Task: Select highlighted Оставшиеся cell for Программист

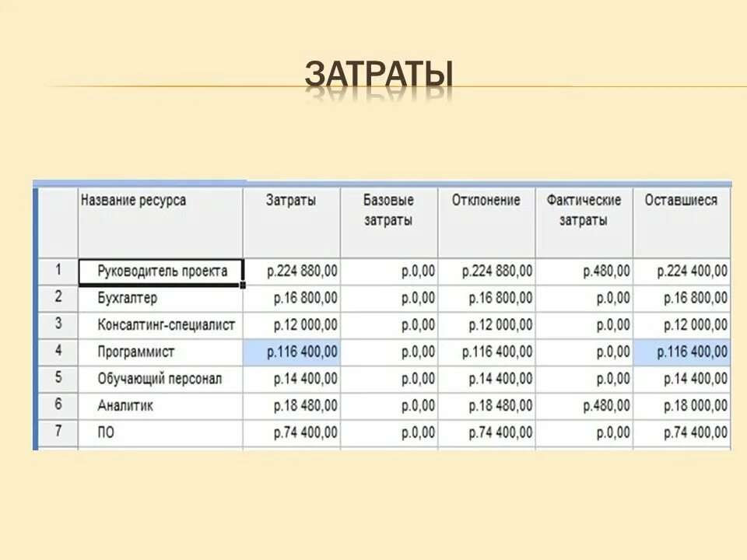Action: (x=682, y=352)
